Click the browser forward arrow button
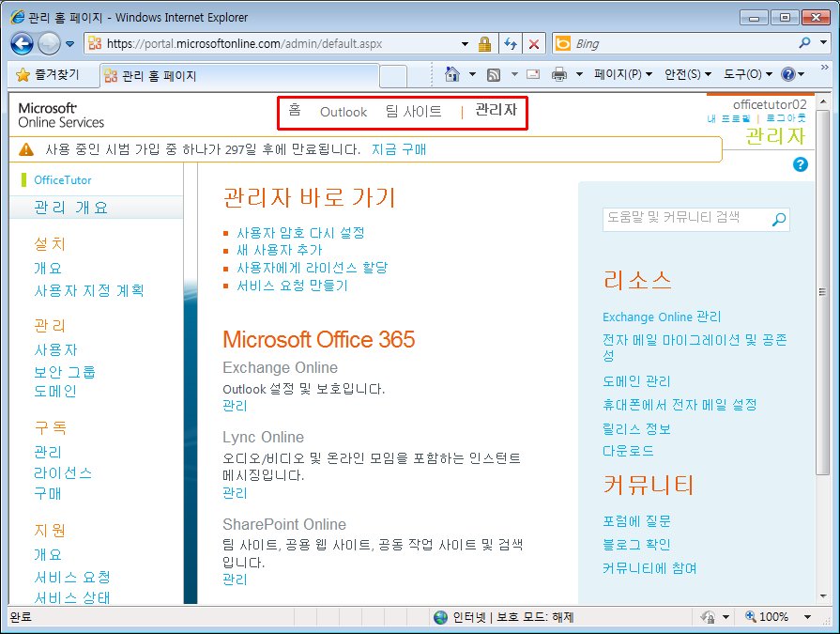This screenshot has width=840, height=634. [49, 44]
